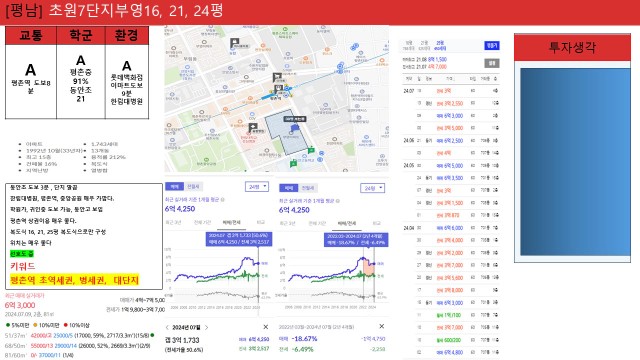Select 매매/전세 tab on the left chart
640x360 pixels.
tap(231, 222)
